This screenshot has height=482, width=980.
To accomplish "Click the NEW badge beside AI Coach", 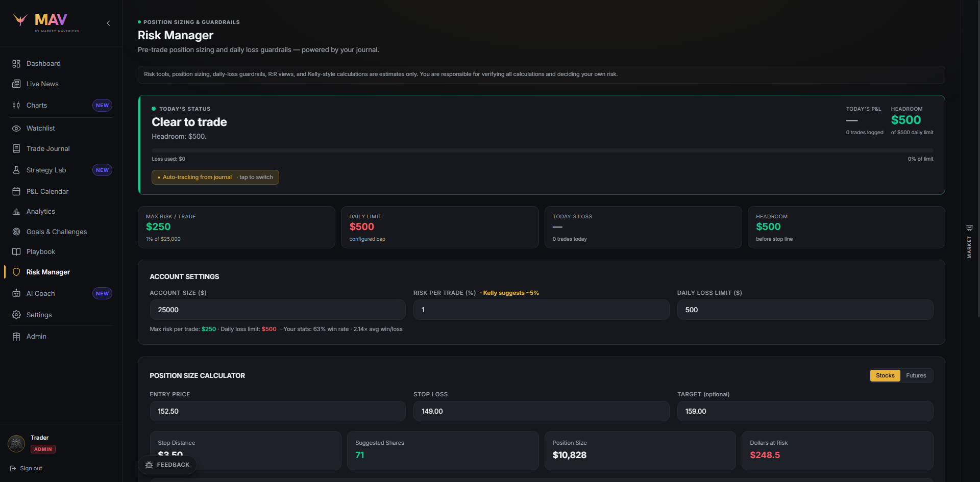I will tap(102, 294).
